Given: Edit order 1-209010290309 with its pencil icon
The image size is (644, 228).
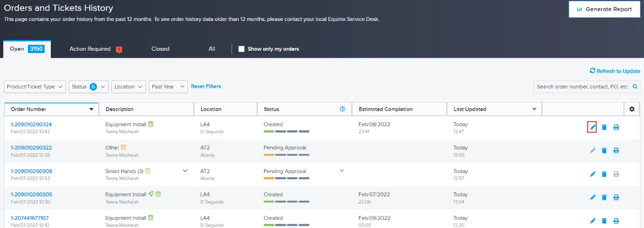Looking at the screenshot, I should pos(592,174).
